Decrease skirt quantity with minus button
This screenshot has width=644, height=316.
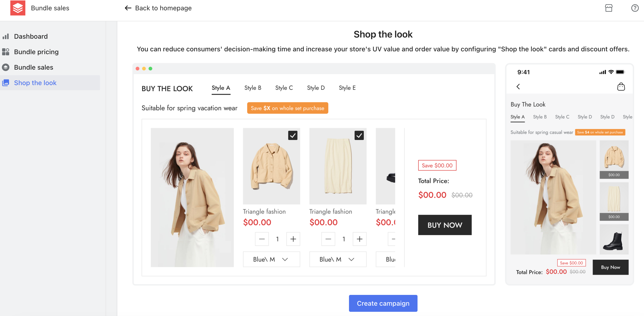[328, 239]
